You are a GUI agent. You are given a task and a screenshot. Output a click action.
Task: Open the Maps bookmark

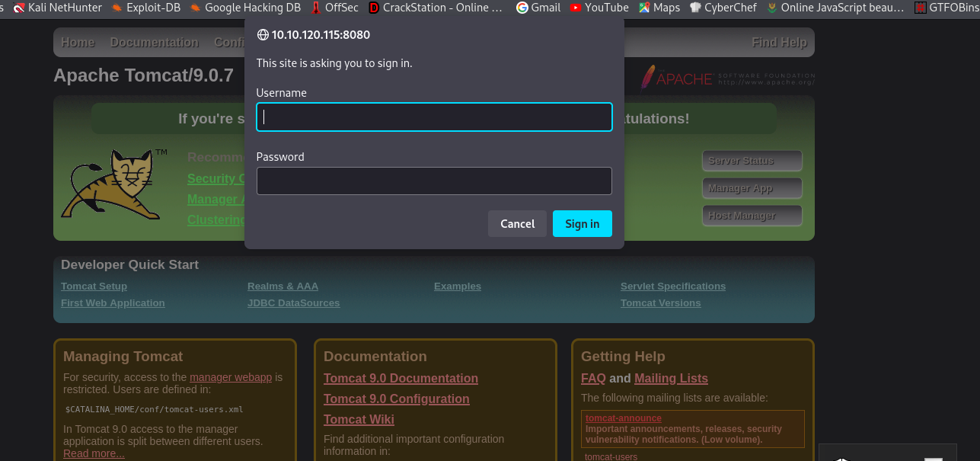pos(659,8)
